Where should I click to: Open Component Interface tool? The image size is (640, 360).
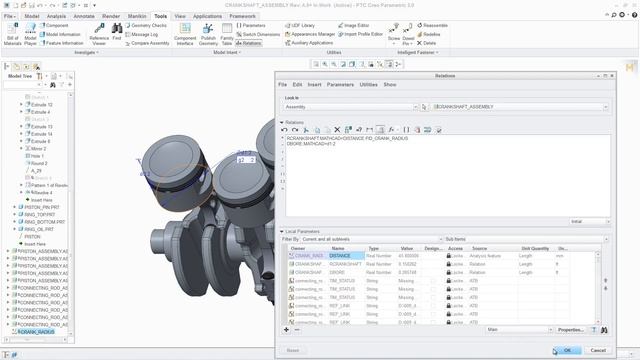coord(185,34)
